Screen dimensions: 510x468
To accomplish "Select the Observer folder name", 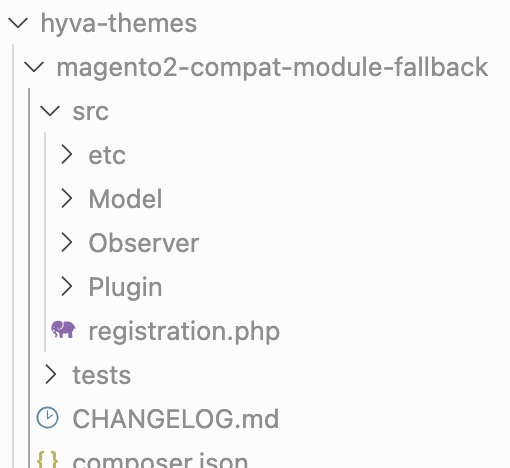I will point(144,243).
